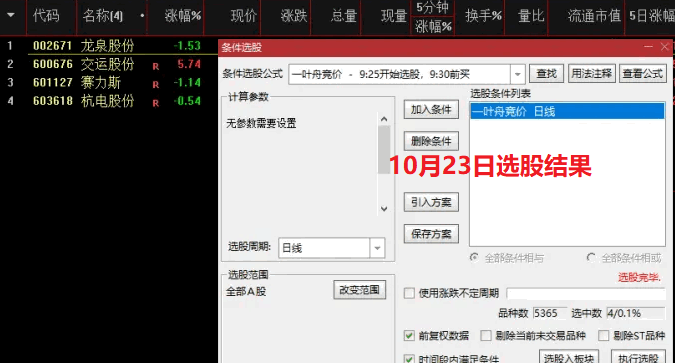Click the 流通市值 column header
The height and width of the screenshot is (363, 675).
tap(594, 16)
